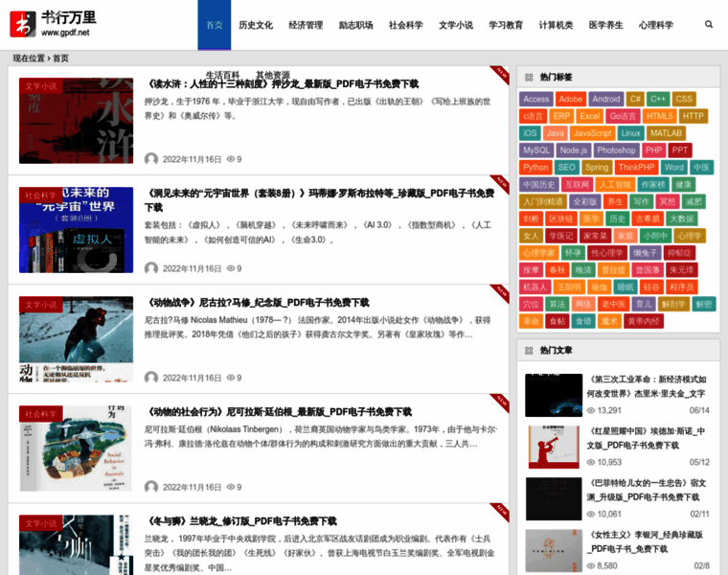Open the 首页 navigation tab

[x=214, y=25]
